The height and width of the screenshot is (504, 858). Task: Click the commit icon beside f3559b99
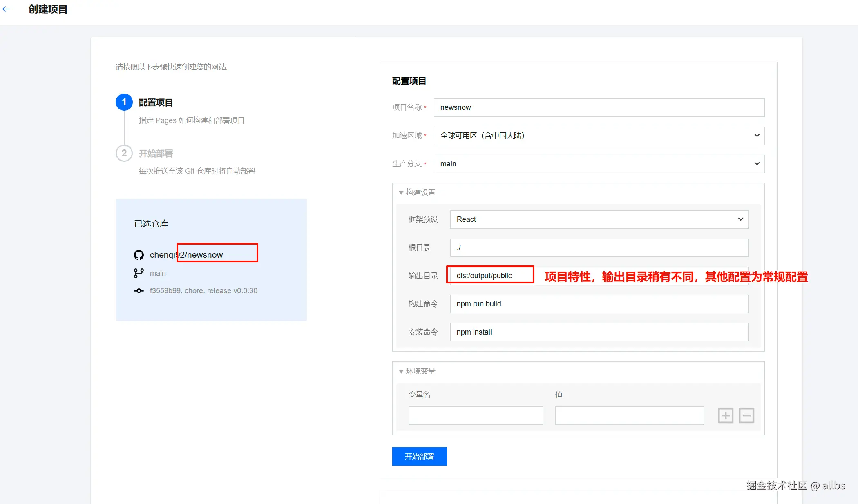tap(139, 291)
